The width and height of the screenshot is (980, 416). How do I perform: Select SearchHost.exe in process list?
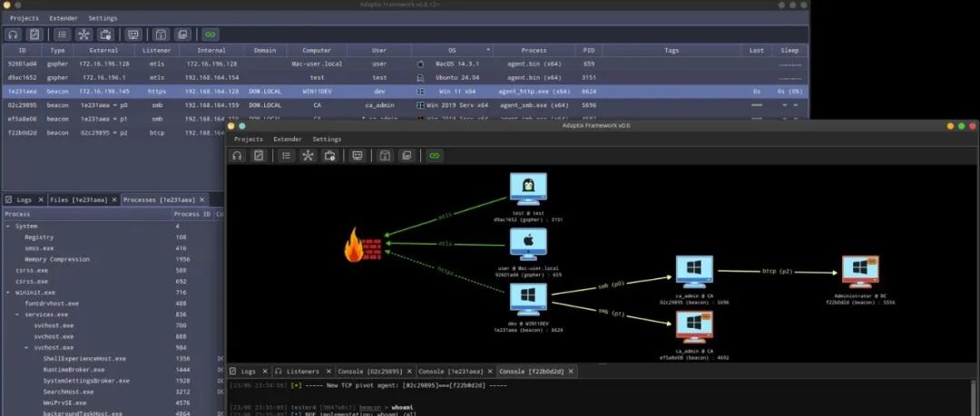(x=68, y=392)
